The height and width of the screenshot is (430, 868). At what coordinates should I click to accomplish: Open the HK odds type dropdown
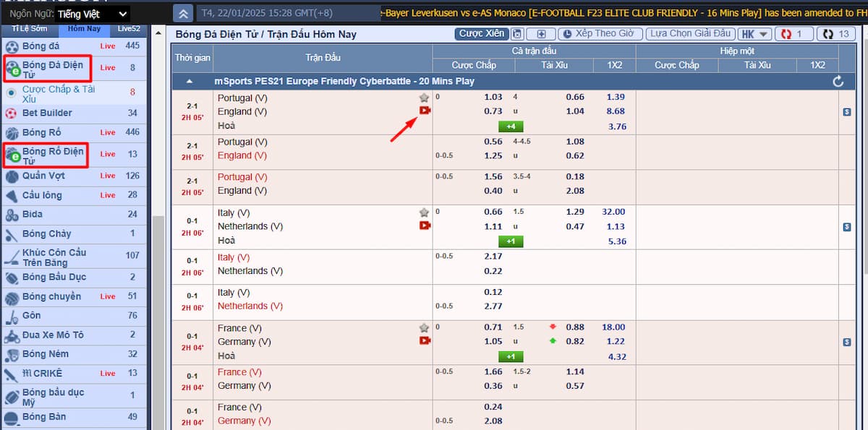754,34
